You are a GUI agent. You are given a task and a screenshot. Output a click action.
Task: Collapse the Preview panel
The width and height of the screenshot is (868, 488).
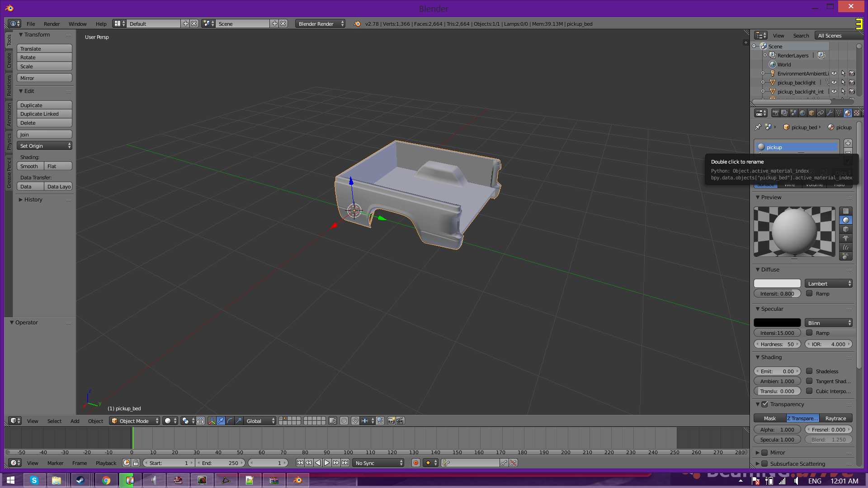pyautogui.click(x=768, y=197)
